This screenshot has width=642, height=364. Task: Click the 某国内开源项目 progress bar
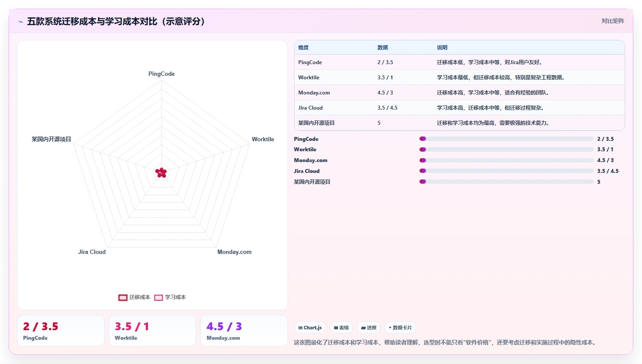click(x=506, y=182)
